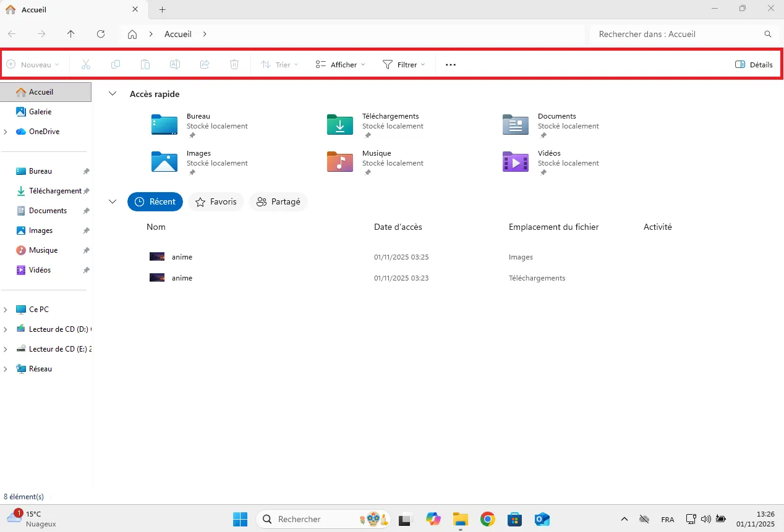Viewport: 784px width, 532px height.
Task: Switch to the Partagé filter pill
Action: point(278,201)
